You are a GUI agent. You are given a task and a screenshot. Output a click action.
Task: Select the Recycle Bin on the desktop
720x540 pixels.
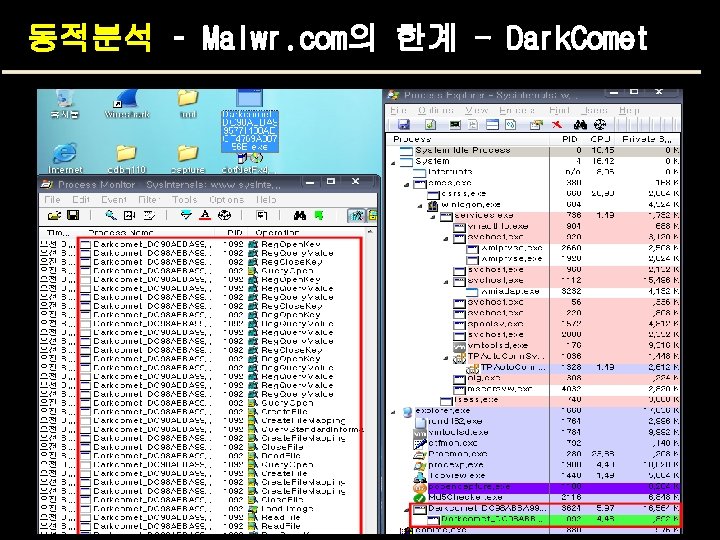click(65, 104)
